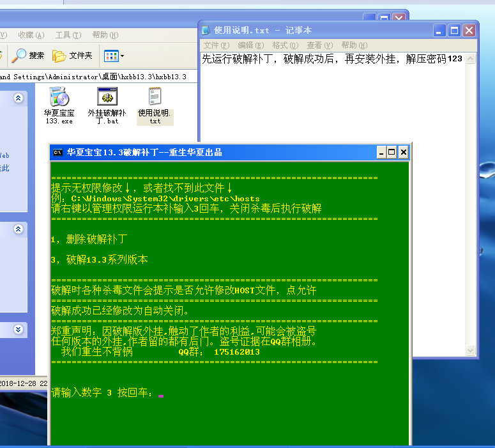Close the 华夏宝宝13.3破解补丁 console window

403,152
